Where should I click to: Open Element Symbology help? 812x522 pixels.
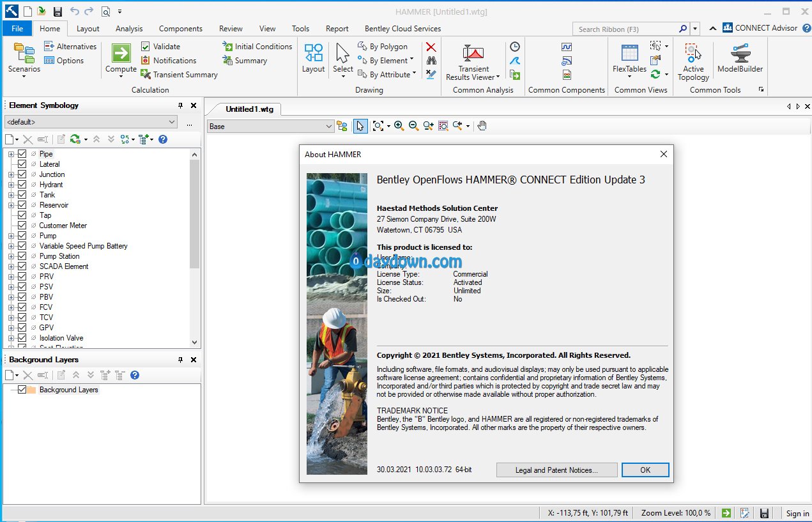click(163, 139)
